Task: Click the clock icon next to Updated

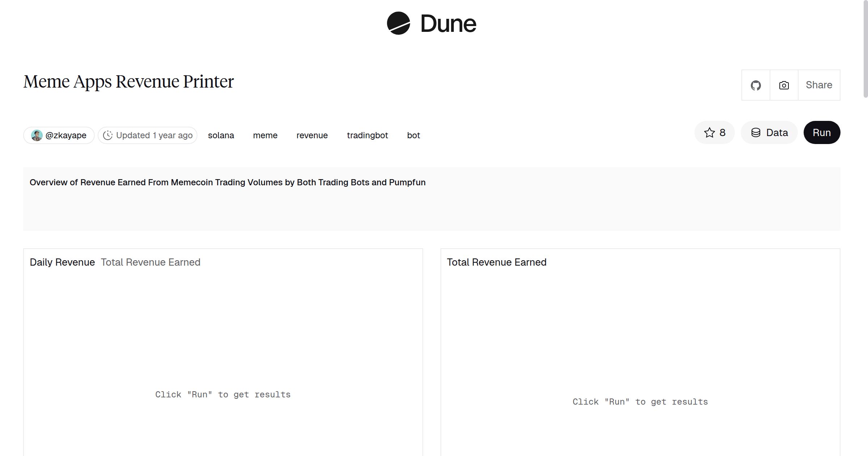Action: tap(109, 135)
